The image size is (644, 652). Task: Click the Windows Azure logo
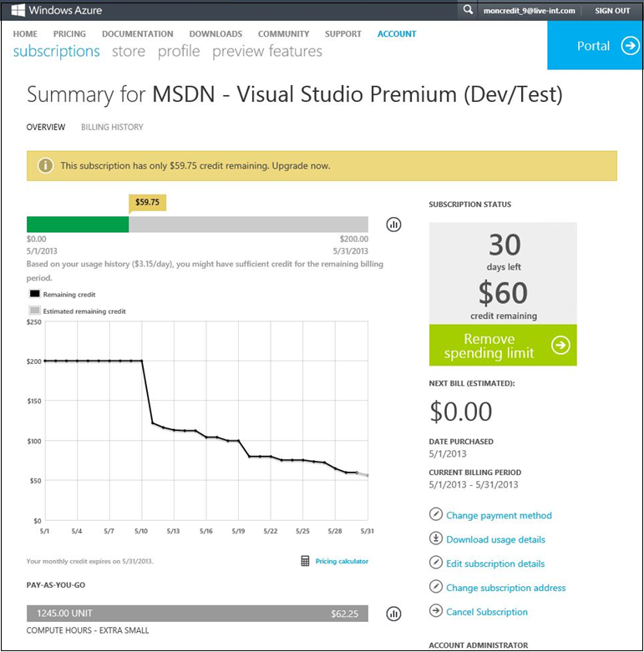coord(57,10)
